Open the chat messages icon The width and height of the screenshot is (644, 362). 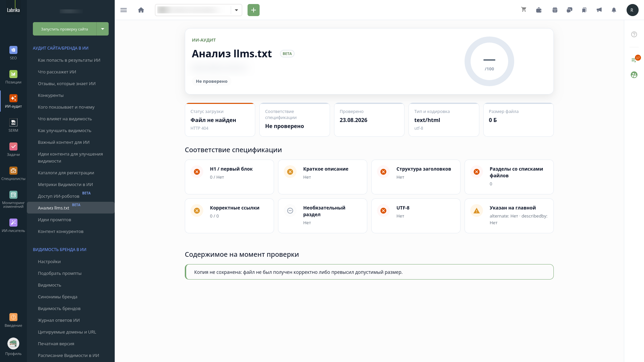click(570, 10)
